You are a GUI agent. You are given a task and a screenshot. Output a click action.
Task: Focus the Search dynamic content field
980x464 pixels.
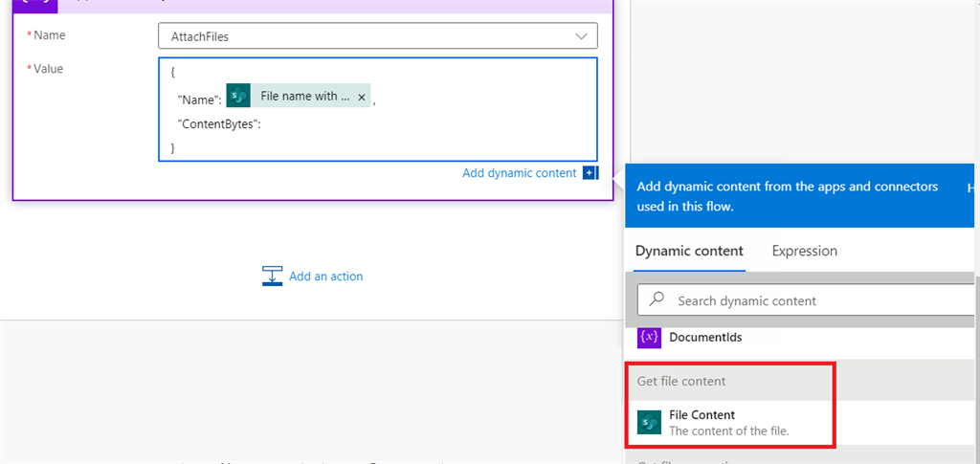tap(813, 300)
